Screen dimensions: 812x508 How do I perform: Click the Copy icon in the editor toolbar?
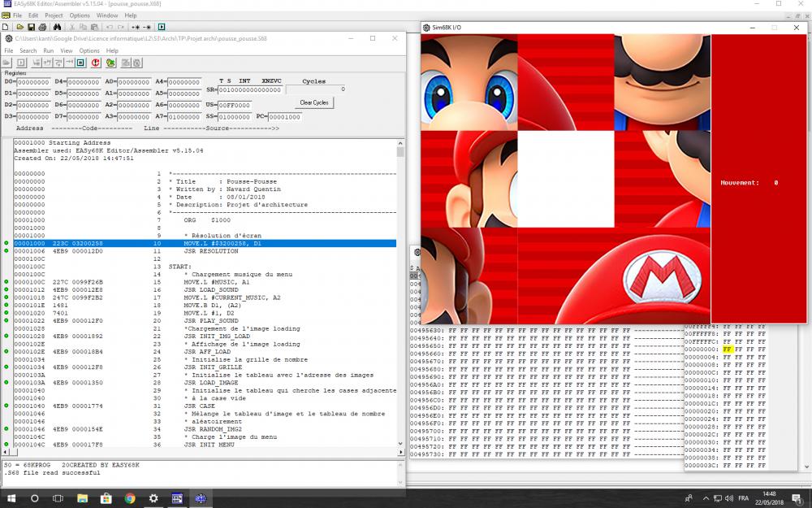(x=84, y=27)
